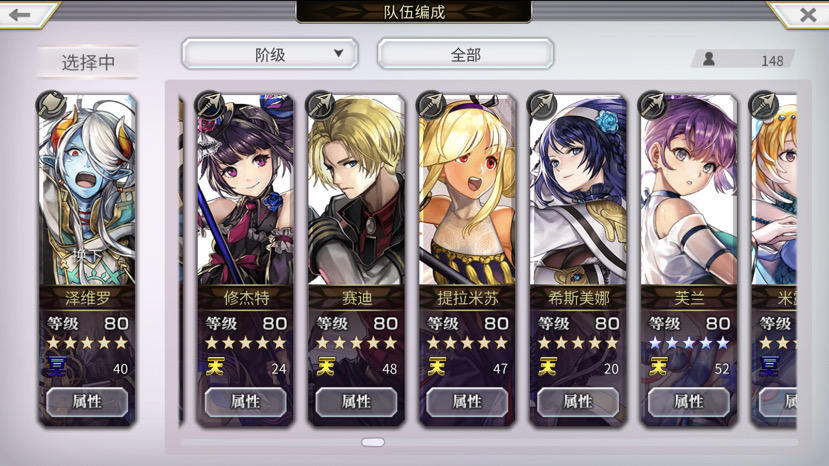Open the 阶级 sorting combo box

(270, 54)
